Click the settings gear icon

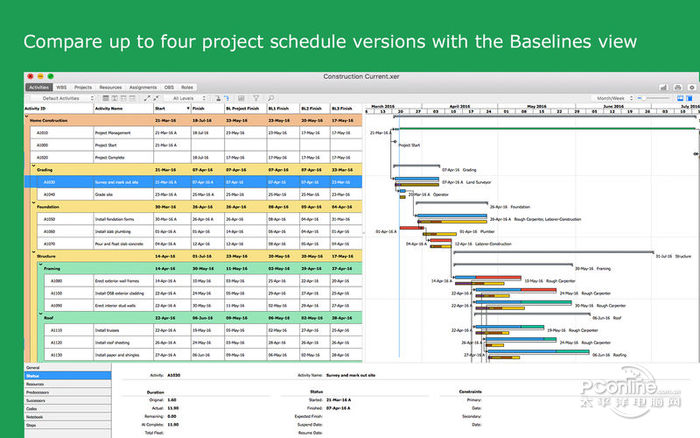tap(692, 87)
